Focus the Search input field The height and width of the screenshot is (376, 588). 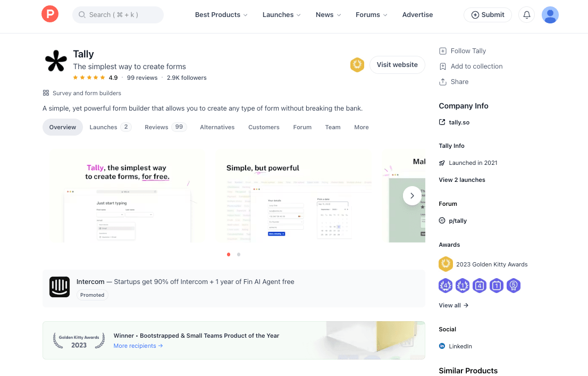(x=118, y=15)
